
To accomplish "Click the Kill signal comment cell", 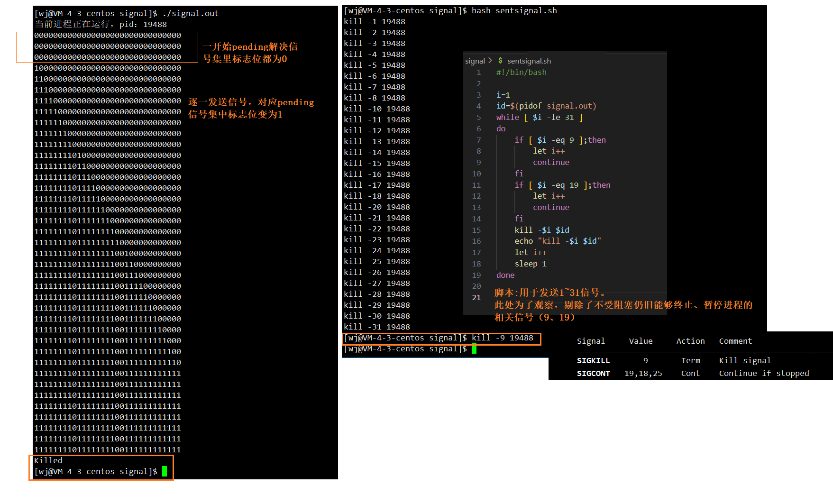I will coord(745,360).
